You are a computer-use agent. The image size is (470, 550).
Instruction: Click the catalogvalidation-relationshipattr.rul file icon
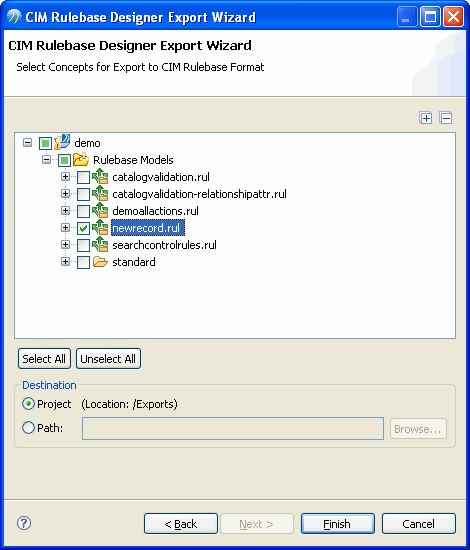tap(100, 193)
